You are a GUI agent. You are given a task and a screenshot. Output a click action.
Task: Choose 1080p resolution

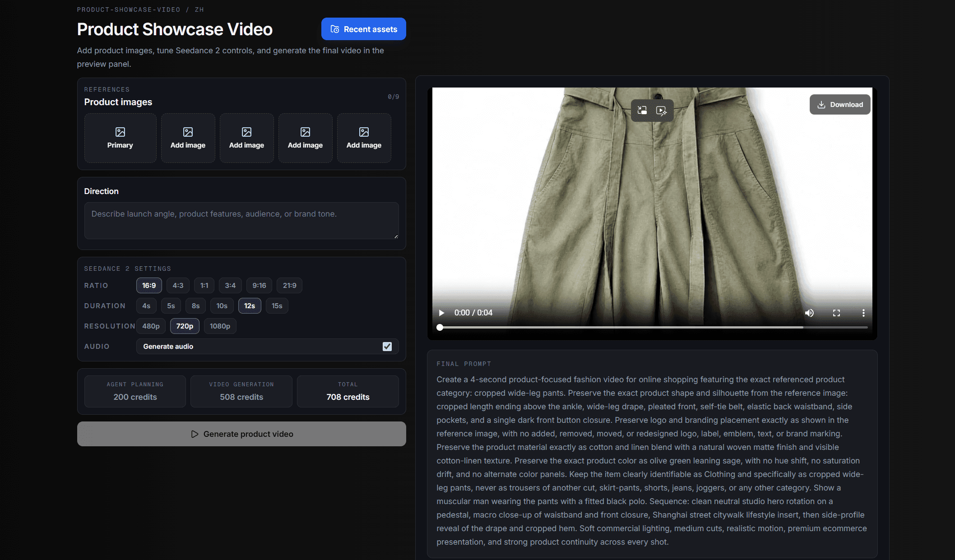(x=220, y=326)
